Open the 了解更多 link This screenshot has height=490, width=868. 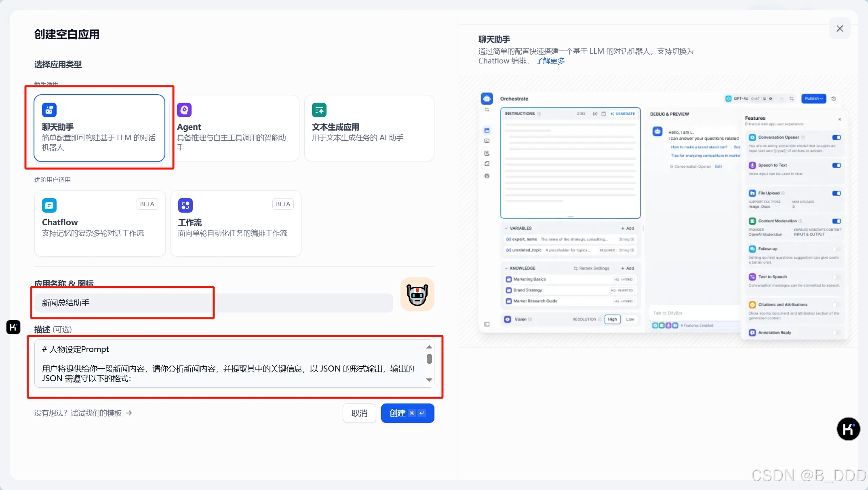[550, 61]
